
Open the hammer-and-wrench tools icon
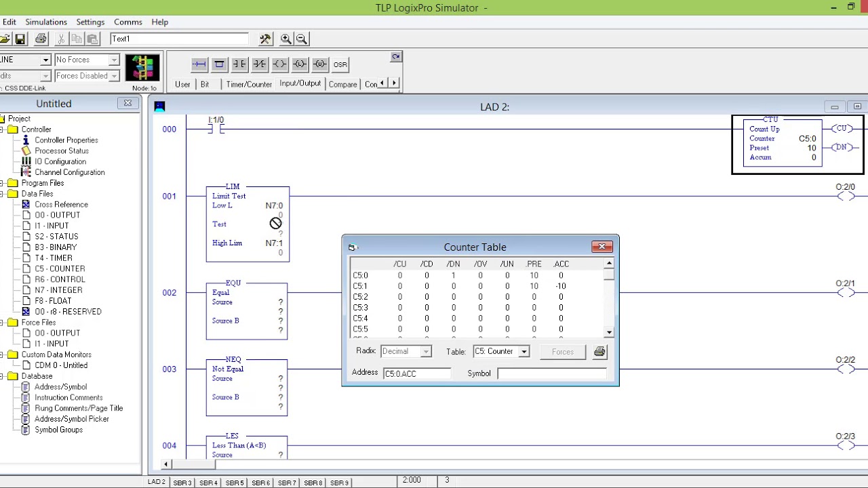pos(265,39)
